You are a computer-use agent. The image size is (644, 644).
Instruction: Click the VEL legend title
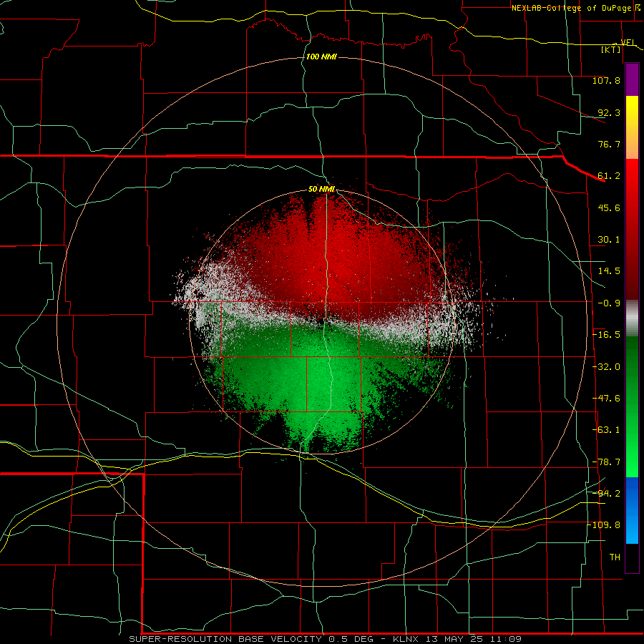click(x=628, y=42)
